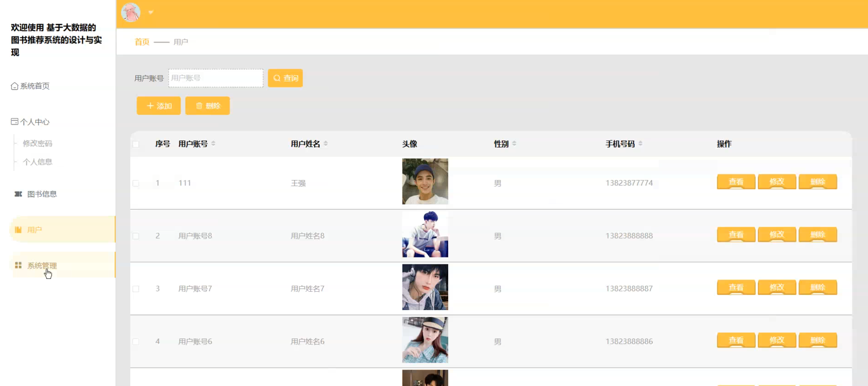Open the user avatar in the top bar
This screenshot has height=386, width=868.
click(x=131, y=12)
